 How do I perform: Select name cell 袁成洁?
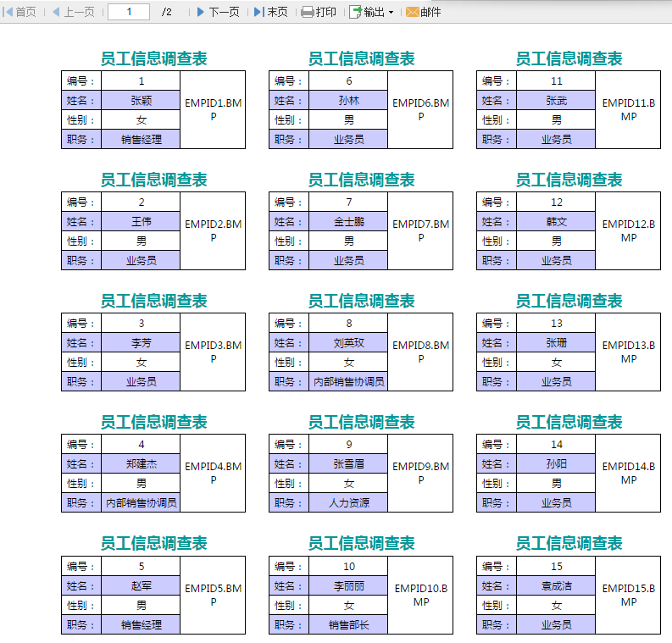[x=556, y=585]
